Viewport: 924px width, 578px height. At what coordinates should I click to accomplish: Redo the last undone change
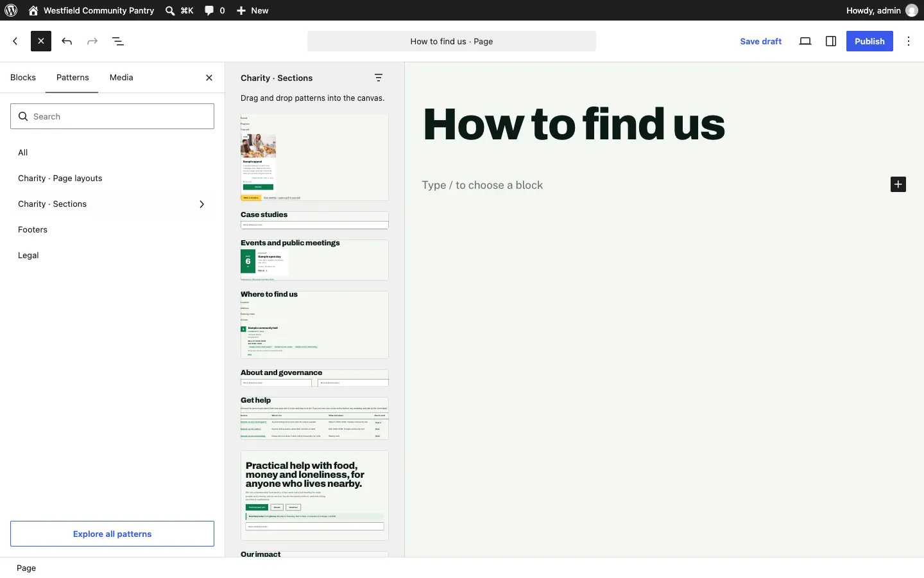coord(93,42)
